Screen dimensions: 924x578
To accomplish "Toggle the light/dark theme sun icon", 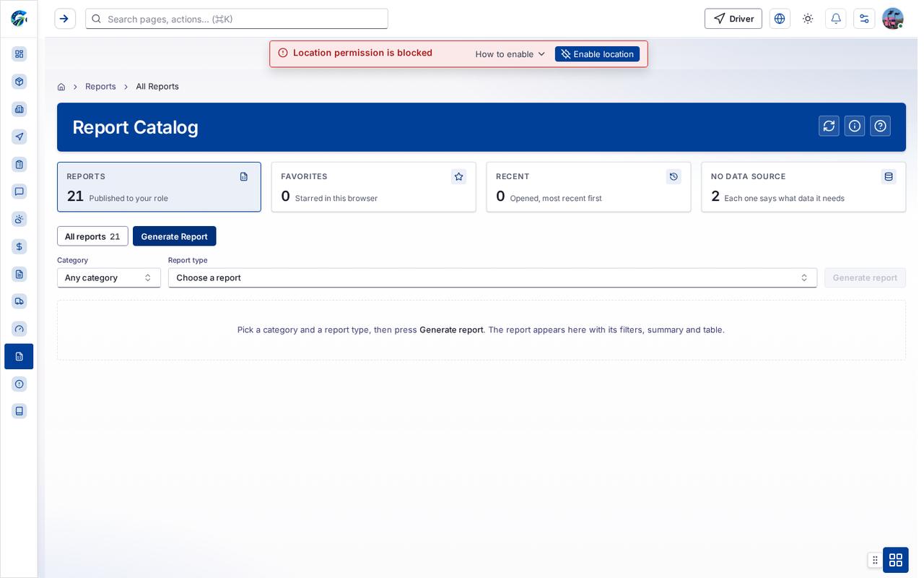I will pos(808,19).
